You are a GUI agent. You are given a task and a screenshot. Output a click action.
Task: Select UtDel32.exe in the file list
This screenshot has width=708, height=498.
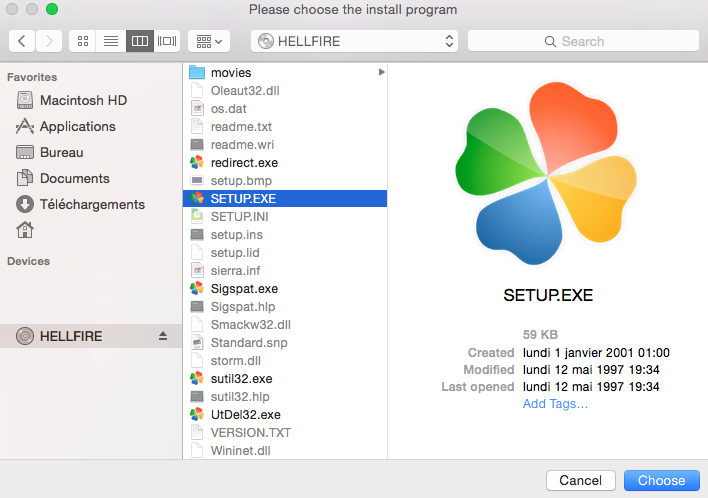(285, 414)
